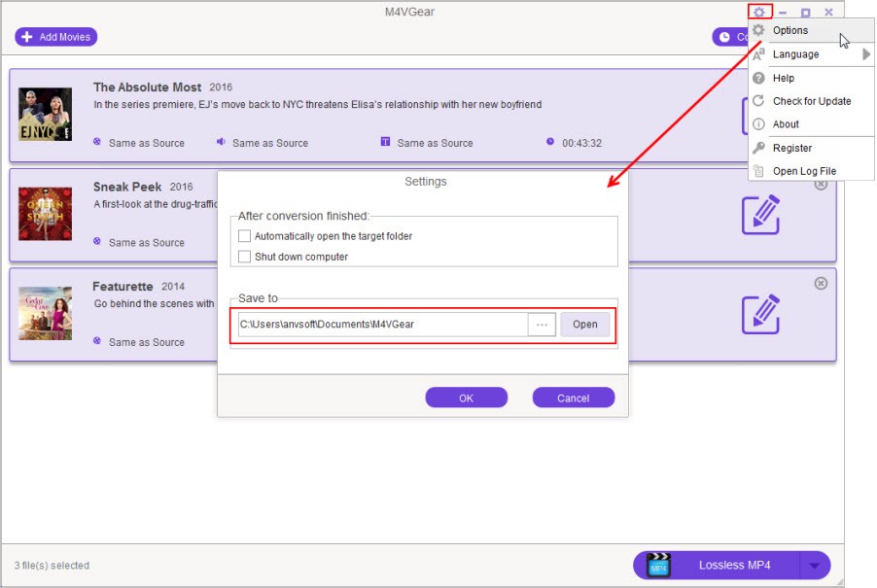Enable Automatically open the target folder
This screenshot has height=588, width=877.
(x=244, y=236)
